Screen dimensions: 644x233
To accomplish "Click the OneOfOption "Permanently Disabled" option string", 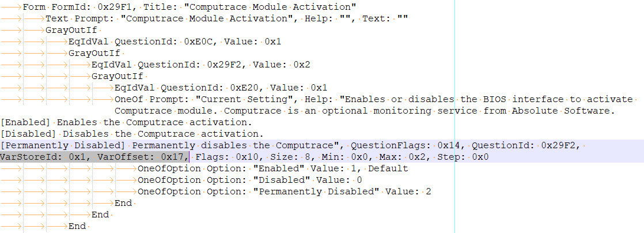I will click(316, 191).
